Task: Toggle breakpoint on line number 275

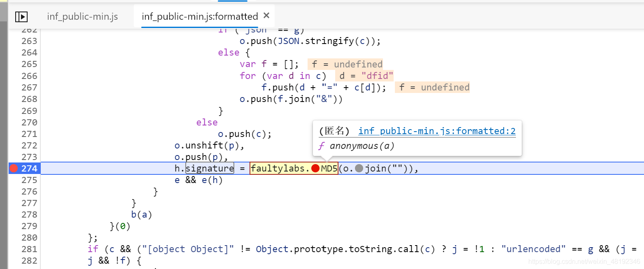Action: 29,180
